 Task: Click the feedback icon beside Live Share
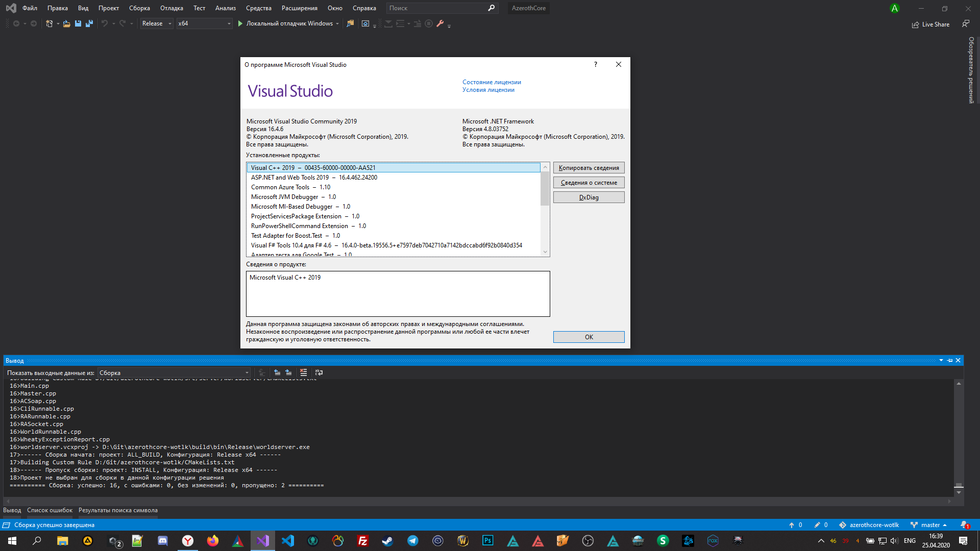pyautogui.click(x=965, y=24)
